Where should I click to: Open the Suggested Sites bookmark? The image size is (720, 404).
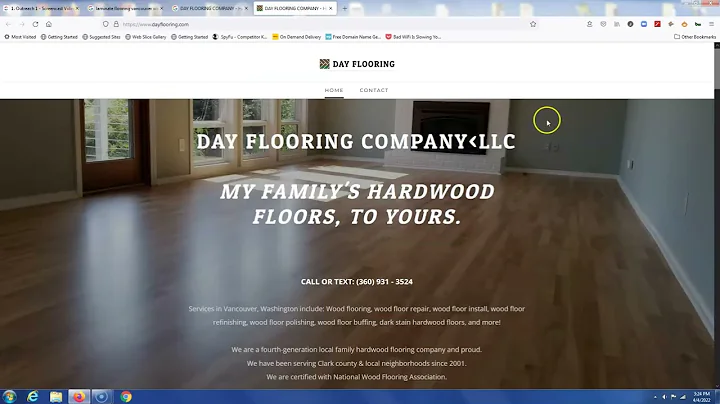[101, 37]
